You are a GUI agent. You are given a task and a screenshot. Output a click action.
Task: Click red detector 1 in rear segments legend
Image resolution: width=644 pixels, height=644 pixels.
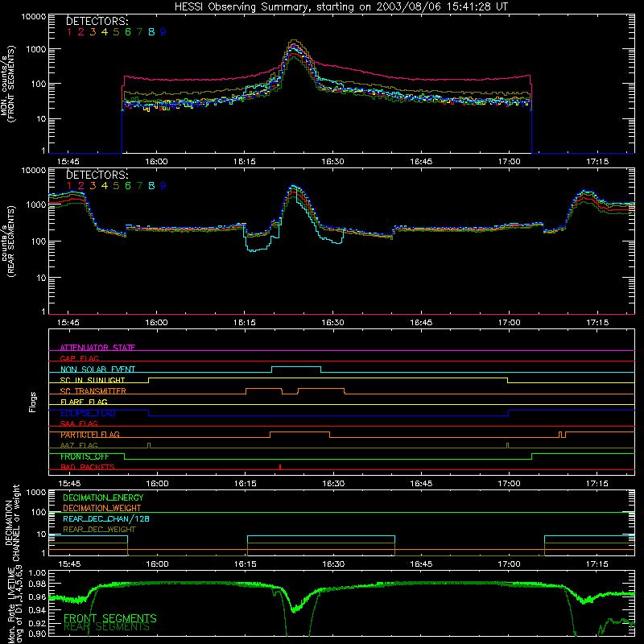(x=69, y=186)
